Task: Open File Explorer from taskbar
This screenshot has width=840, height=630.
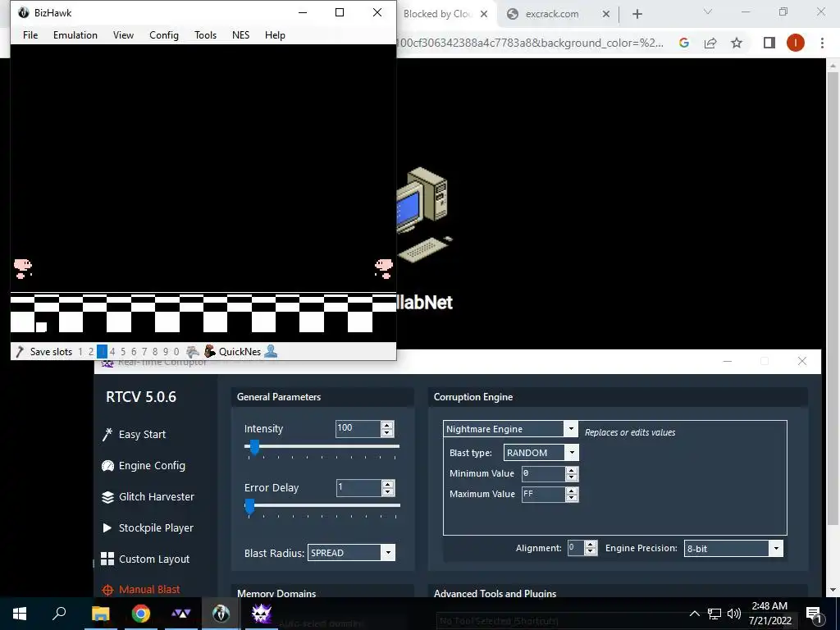Action: 100,614
